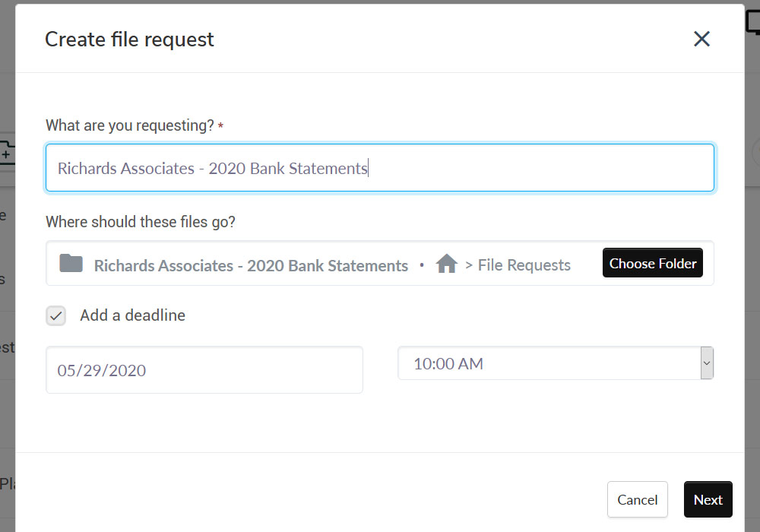Click the monitor icon in the top-right corner
The image size is (760, 532).
[754, 23]
